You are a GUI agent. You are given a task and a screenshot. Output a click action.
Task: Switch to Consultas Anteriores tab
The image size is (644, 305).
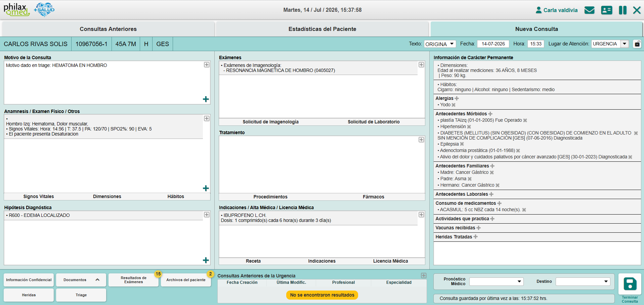108,29
